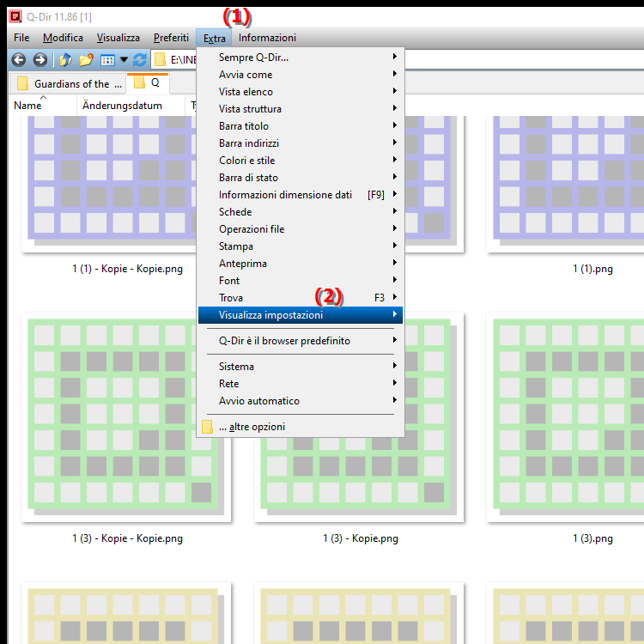This screenshot has height=644, width=644.
Task: Sort by the Name column header
Action: (42, 106)
